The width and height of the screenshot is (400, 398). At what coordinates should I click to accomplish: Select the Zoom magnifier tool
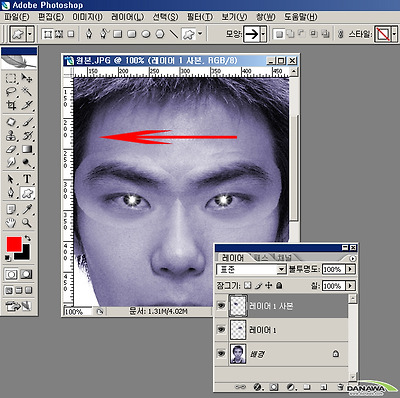pyautogui.click(x=27, y=223)
